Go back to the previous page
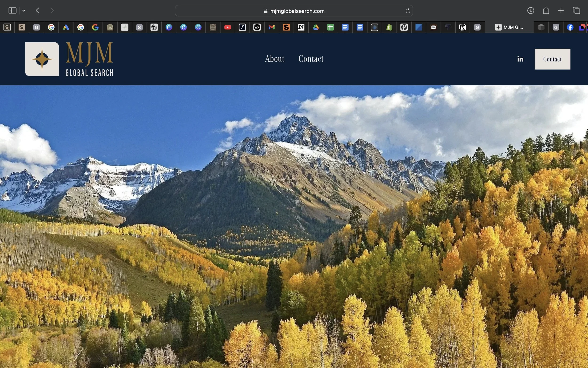 37,10
